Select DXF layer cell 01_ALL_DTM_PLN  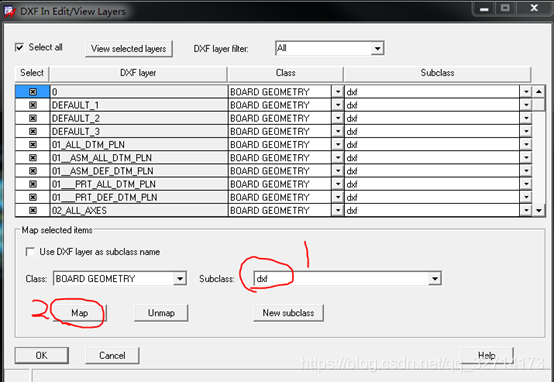(x=139, y=145)
